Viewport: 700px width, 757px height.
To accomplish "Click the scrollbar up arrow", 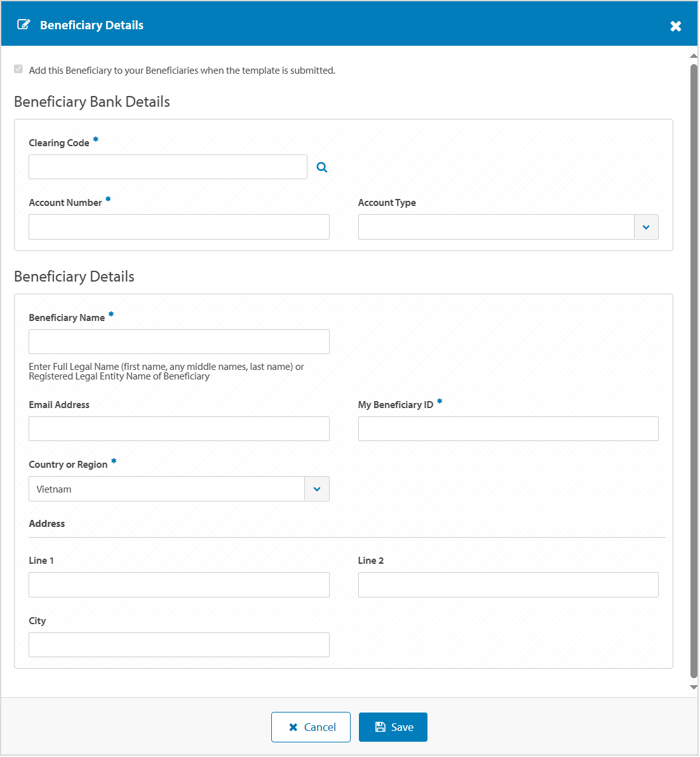I will 694,56.
